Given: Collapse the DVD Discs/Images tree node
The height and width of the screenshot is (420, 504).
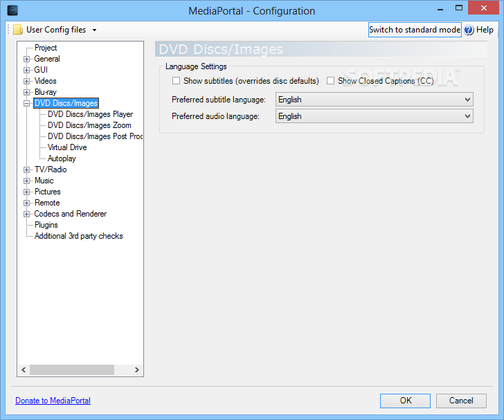Looking at the screenshot, I should click(x=27, y=104).
